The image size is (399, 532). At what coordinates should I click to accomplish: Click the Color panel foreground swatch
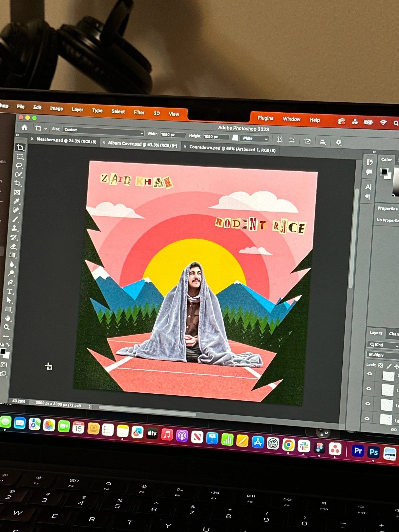click(x=384, y=172)
